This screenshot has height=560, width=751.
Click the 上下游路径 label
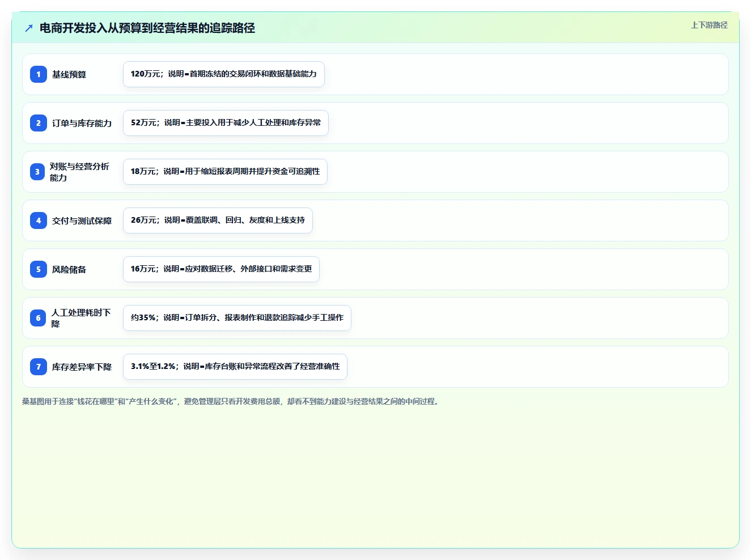[709, 25]
